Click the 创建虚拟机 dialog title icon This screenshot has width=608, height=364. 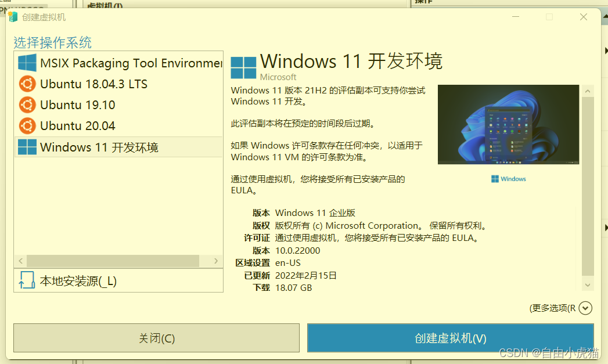[x=13, y=17]
